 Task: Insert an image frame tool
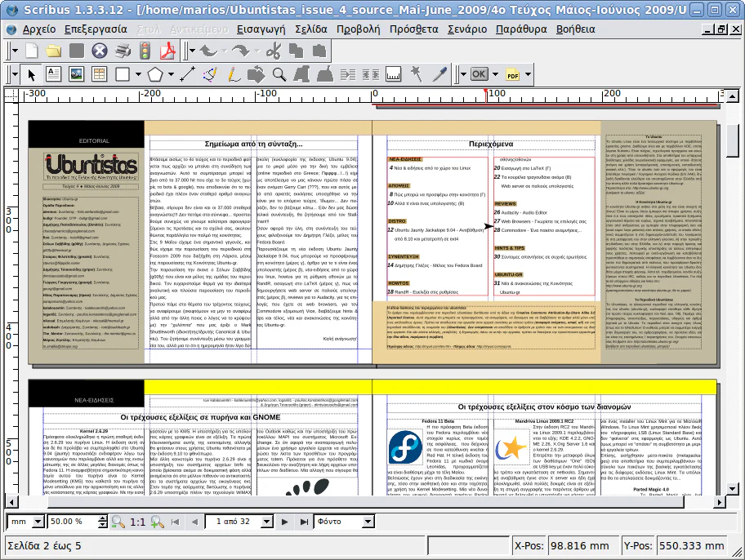(76, 74)
